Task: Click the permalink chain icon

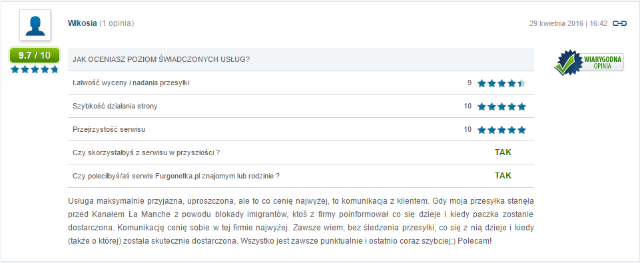Action: [x=620, y=23]
